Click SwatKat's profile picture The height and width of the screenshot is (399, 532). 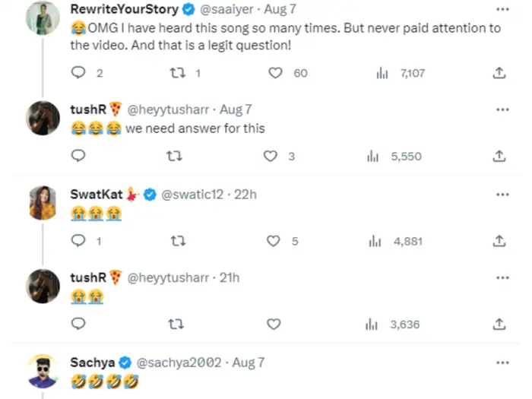[x=43, y=202]
